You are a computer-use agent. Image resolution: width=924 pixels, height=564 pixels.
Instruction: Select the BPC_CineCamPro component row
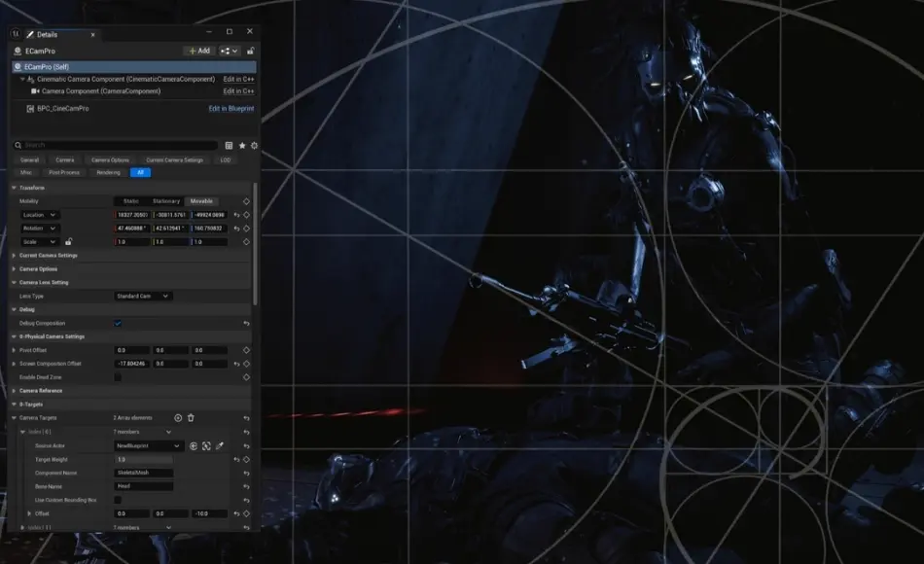63,109
